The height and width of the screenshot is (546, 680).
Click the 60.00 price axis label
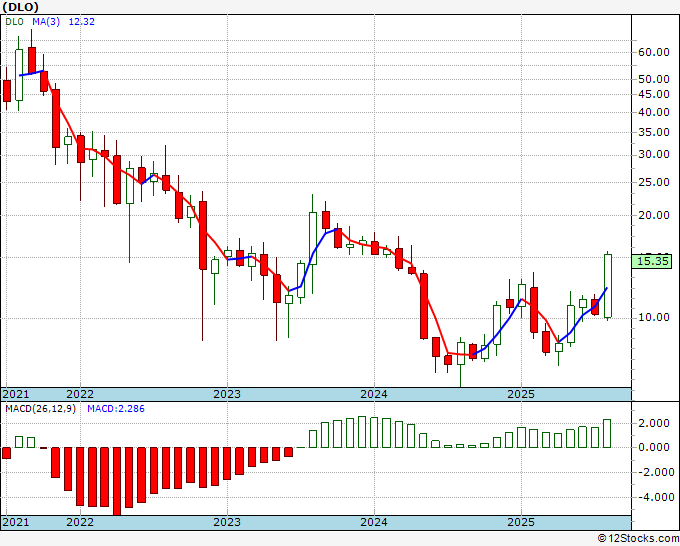[x=654, y=52]
